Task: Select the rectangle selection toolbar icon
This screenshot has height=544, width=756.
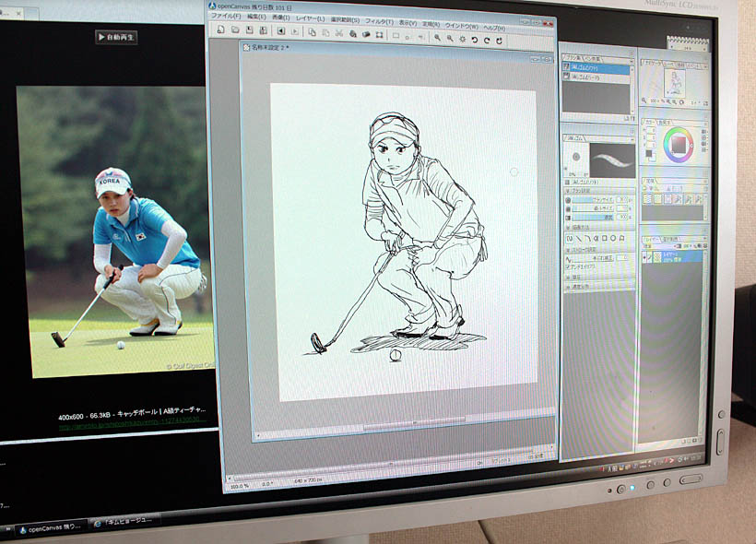Action: pyautogui.click(x=396, y=35)
